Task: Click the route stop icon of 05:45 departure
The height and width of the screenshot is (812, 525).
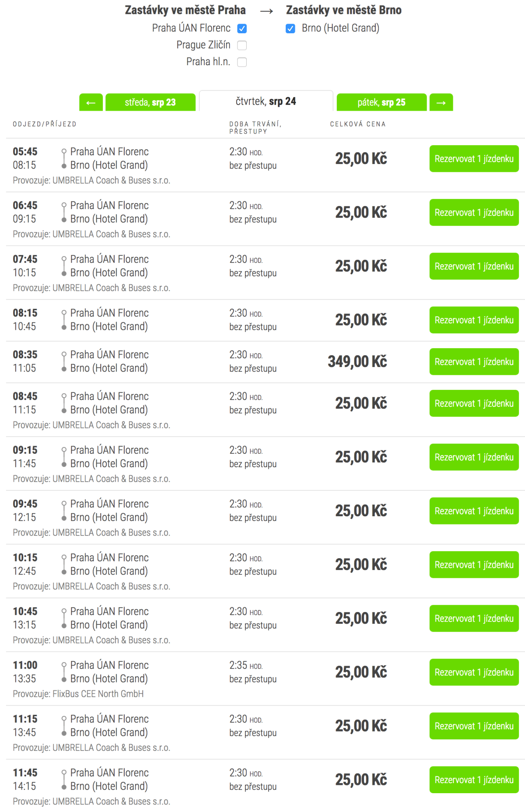Action: coord(64,158)
